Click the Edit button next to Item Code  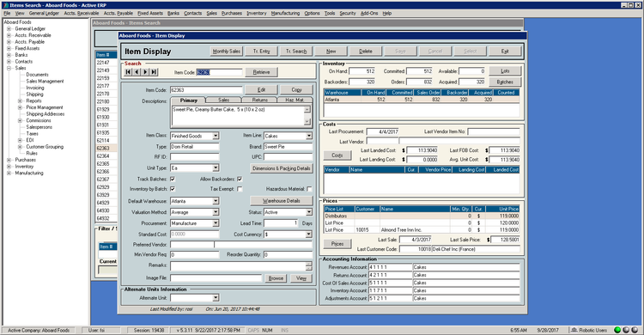pos(261,89)
